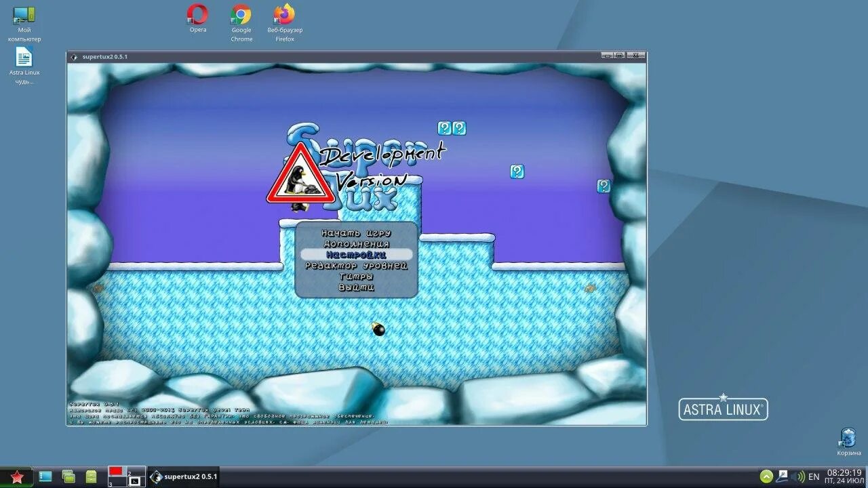Click the supertux2 window title bar icon
This screenshot has width=868, height=488.
[x=74, y=57]
